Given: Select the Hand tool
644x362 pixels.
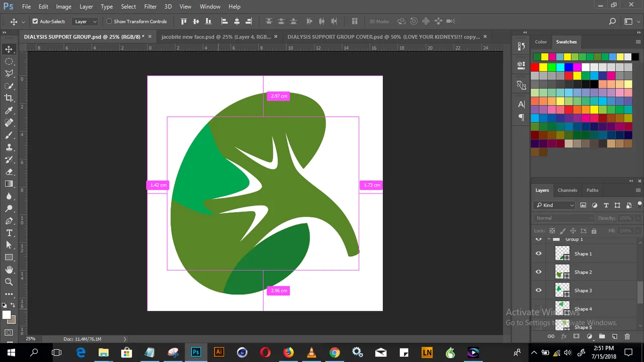Looking at the screenshot, I should coord(9,270).
